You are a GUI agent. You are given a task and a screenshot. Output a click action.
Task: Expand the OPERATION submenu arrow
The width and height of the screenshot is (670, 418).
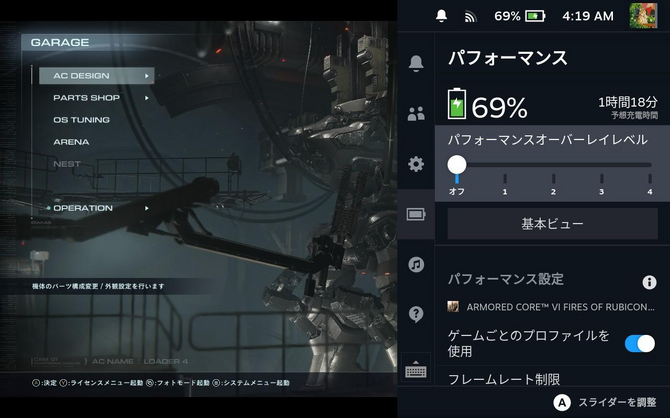(x=147, y=208)
